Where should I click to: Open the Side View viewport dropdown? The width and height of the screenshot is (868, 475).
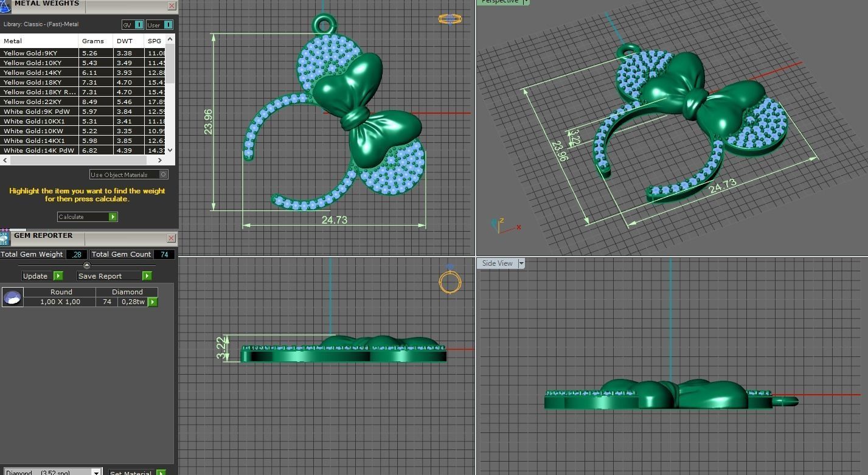coord(521,263)
